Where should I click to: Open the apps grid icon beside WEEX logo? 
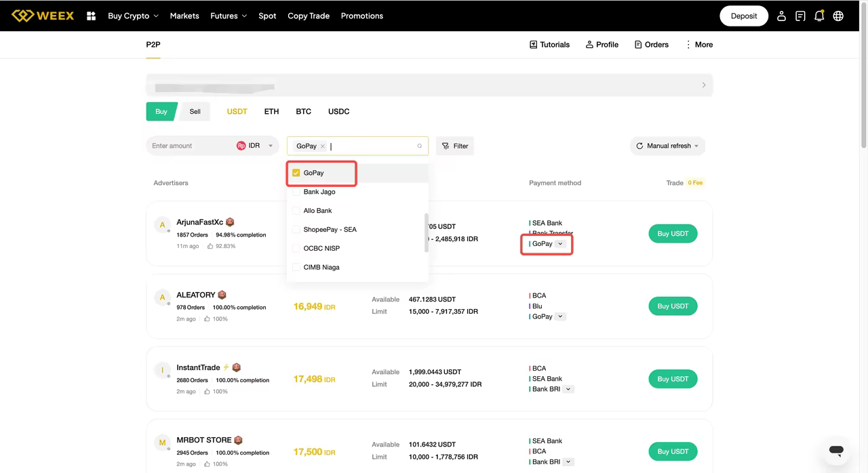[x=91, y=16]
